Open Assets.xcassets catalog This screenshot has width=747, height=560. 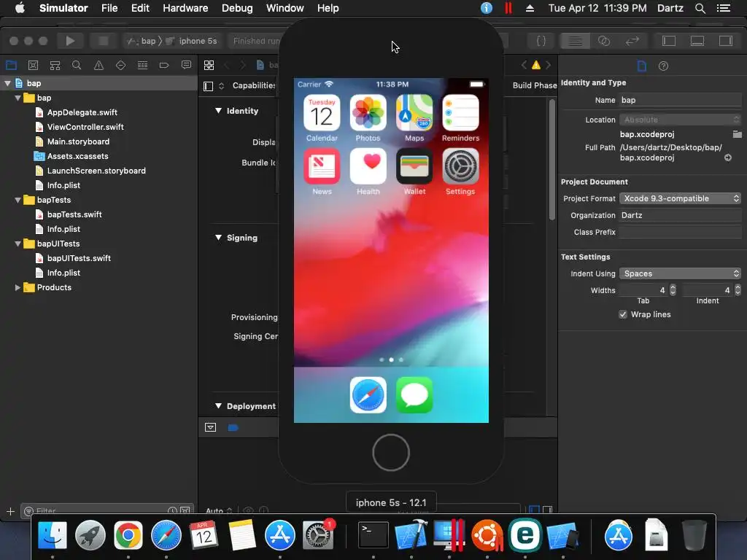point(77,156)
